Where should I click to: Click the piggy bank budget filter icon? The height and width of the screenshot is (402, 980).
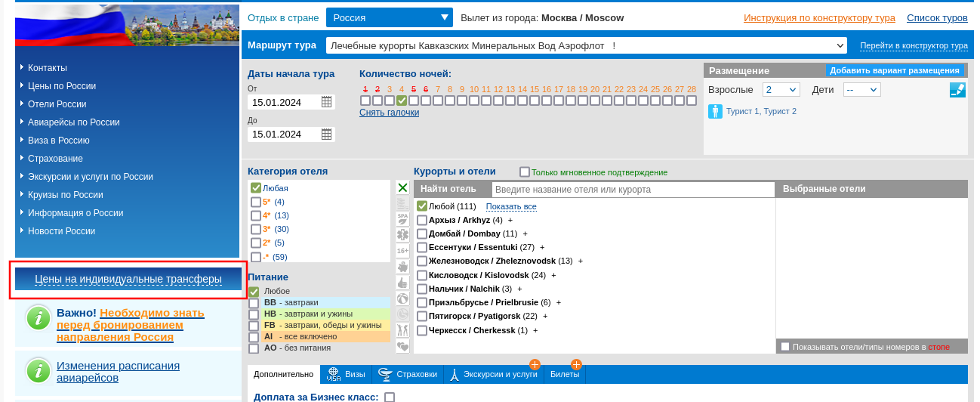pyautogui.click(x=403, y=267)
